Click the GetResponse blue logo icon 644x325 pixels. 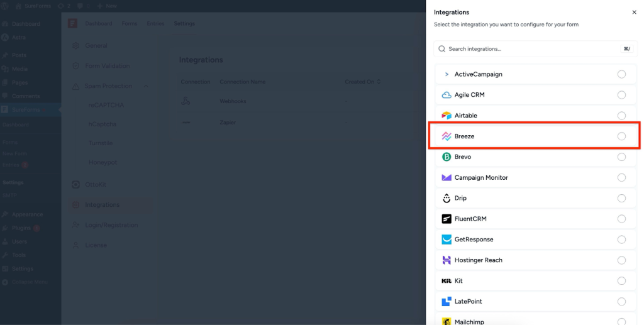pos(447,240)
